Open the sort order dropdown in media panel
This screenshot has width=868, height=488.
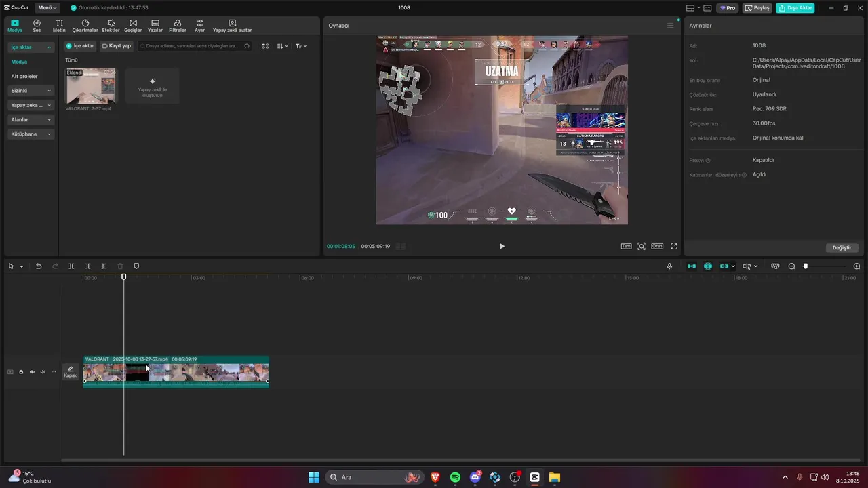click(283, 46)
